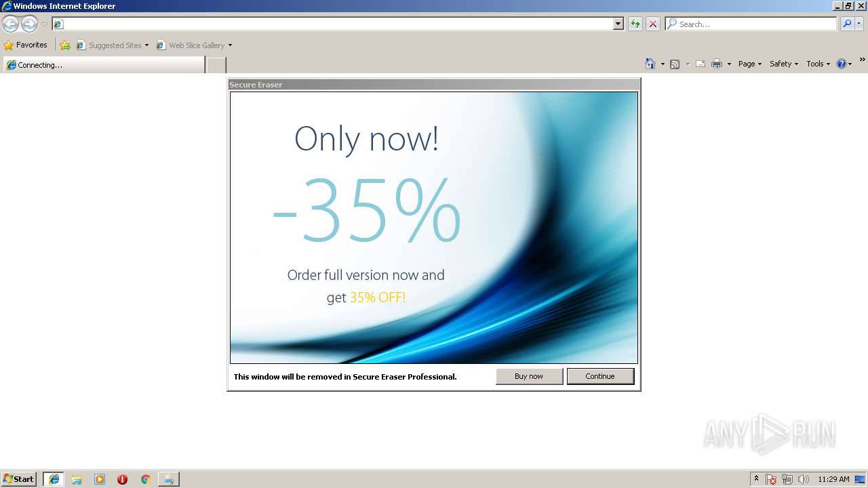The height and width of the screenshot is (488, 868).
Task: Select the Connecting… browser tab
Action: [x=104, y=65]
